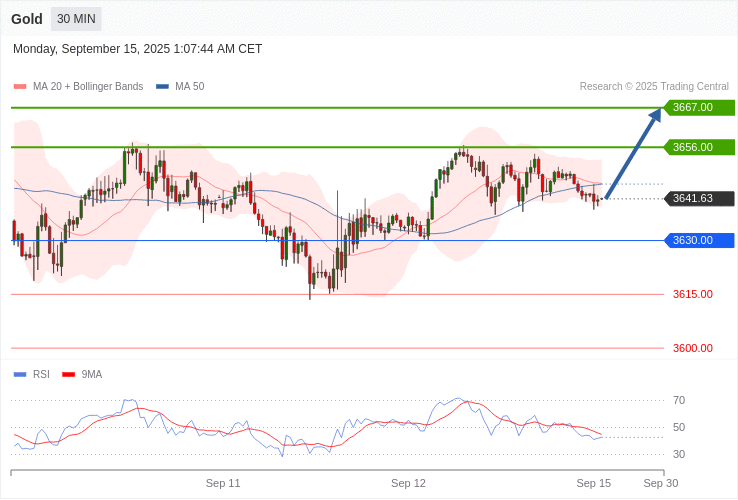This screenshot has width=738, height=500.
Task: Click the Sep 12 date axis label
Action: pyautogui.click(x=408, y=483)
